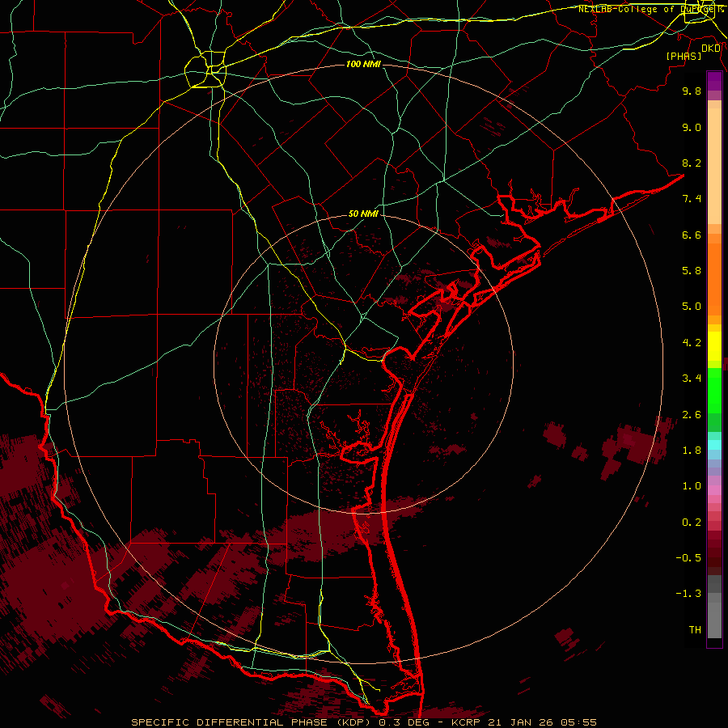728x728 pixels.
Task: Click the "KCRP" radar site identifier
Action: pos(465,722)
